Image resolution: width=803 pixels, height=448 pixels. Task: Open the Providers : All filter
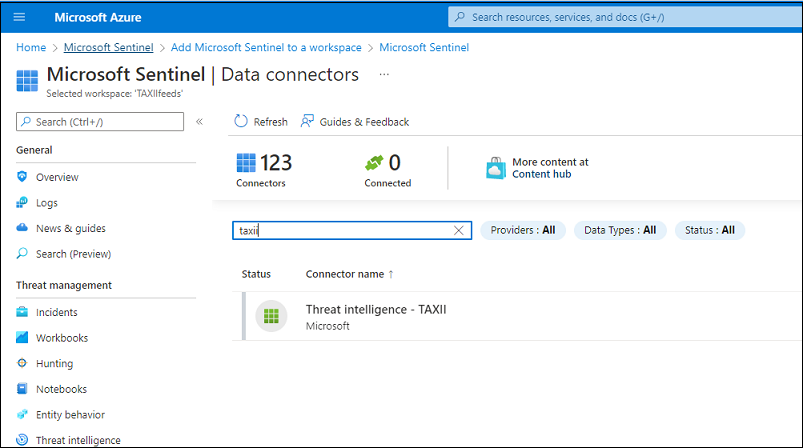click(x=523, y=230)
